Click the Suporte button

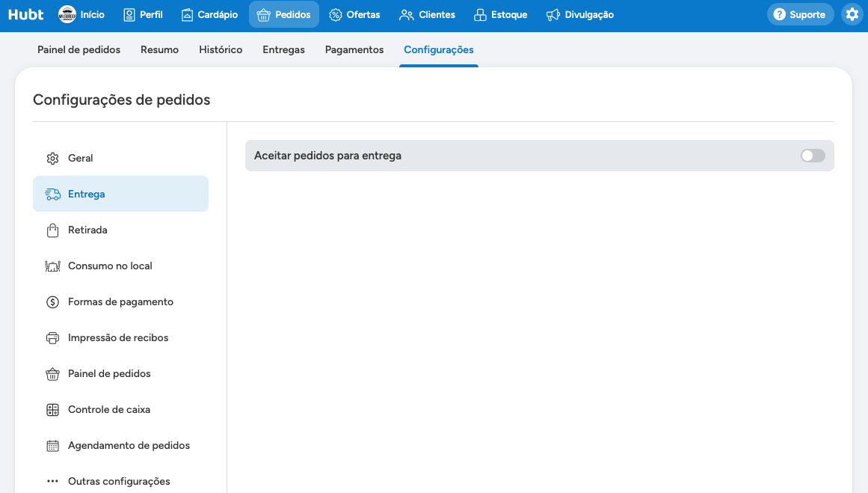pos(800,14)
